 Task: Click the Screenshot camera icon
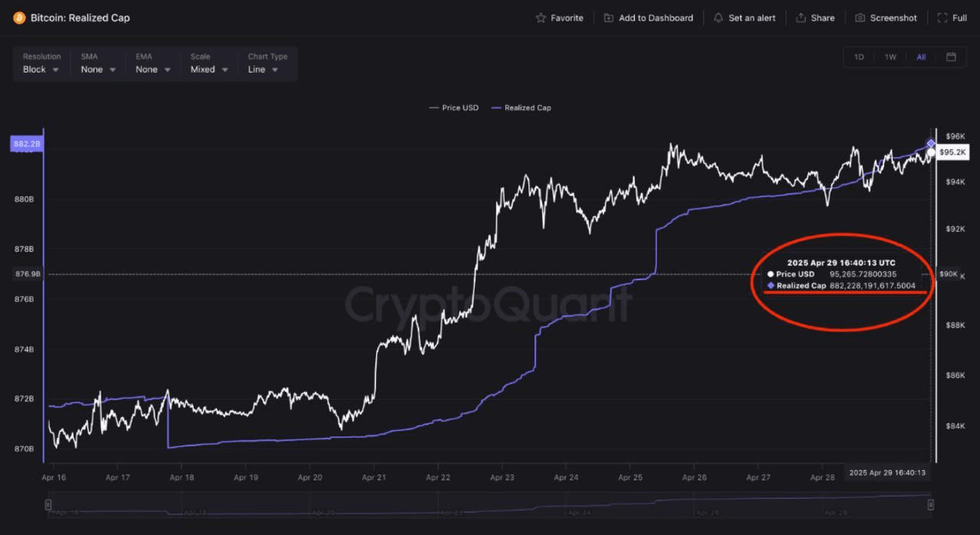pos(860,18)
